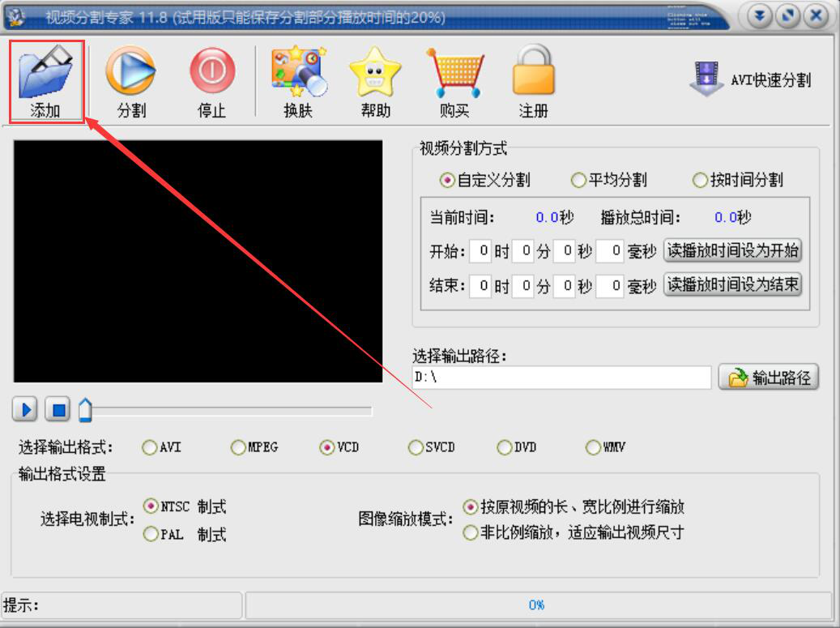
Task: Switch TV standard to PAL 制式
Action: click(x=151, y=536)
